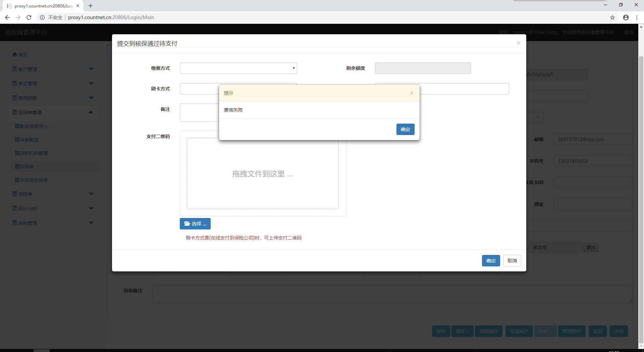
Task: Click the 剩余额度 field
Action: (423, 68)
